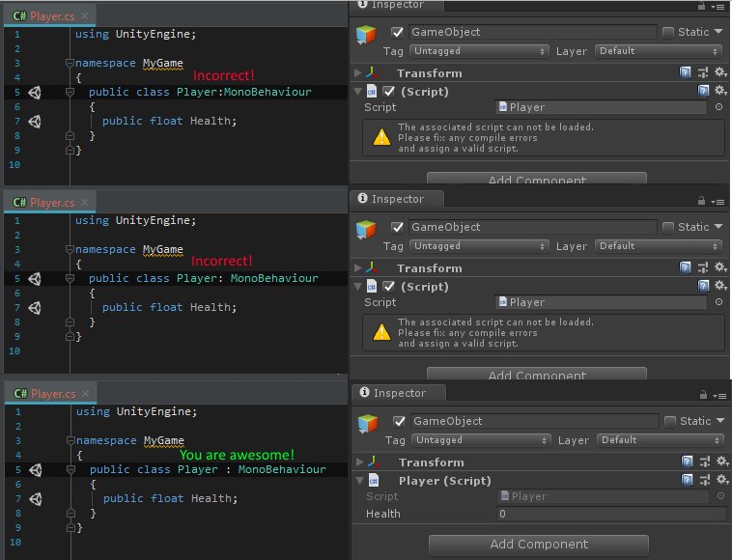Viewport: 732px width, 560px height.
Task: Open the Default Layer dropdown in the middle Inspector
Action: tap(659, 246)
